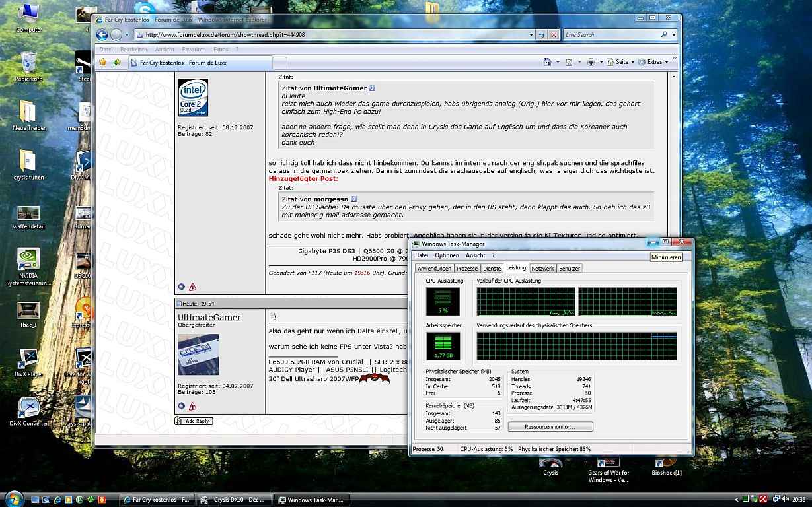Screen dimensions: 812x507
Task: Click the Avira umbrella icon in the system tray
Action: click(x=763, y=500)
